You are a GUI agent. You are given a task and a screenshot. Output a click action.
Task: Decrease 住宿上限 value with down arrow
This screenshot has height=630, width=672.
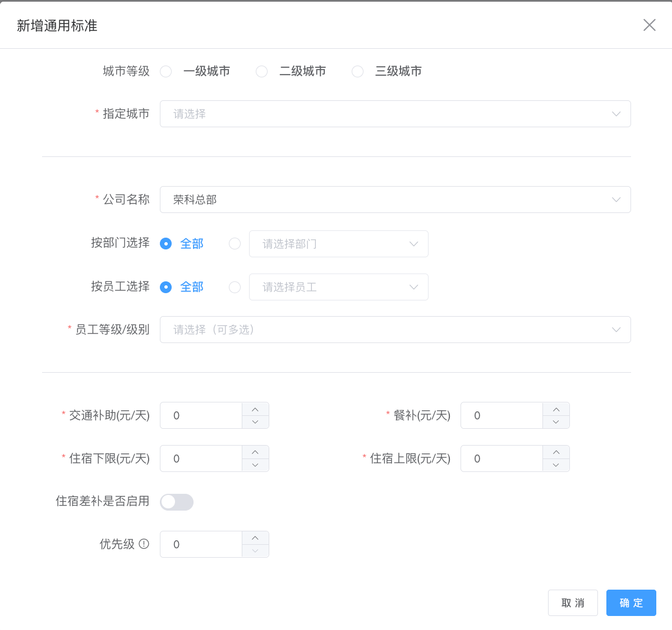click(556, 465)
